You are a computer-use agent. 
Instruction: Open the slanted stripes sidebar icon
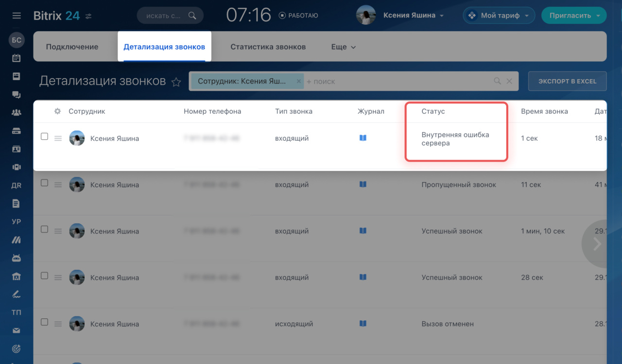tap(17, 240)
